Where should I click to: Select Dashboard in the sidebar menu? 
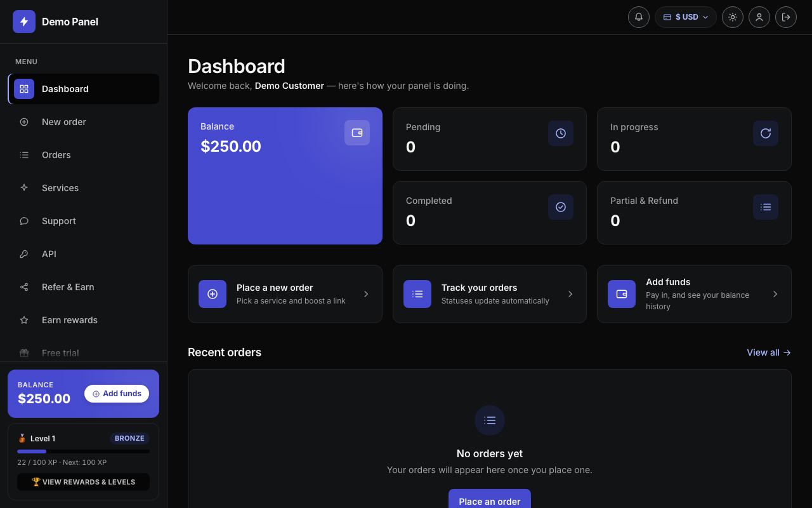click(x=84, y=89)
